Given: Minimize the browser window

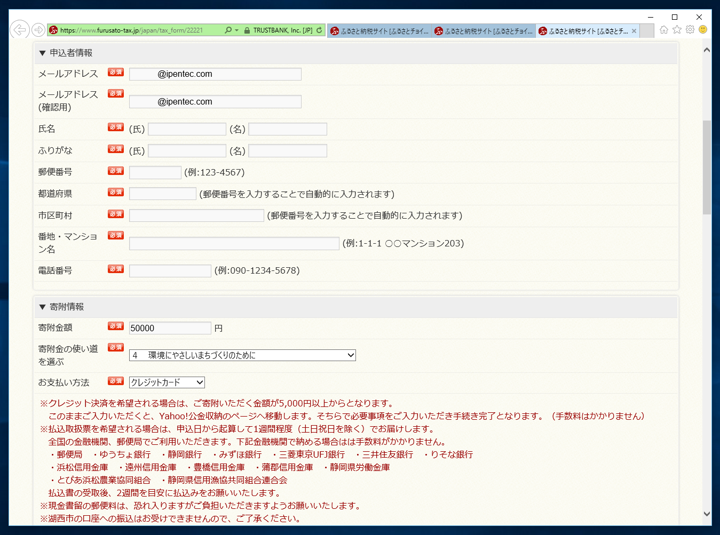Looking at the screenshot, I should point(650,17).
